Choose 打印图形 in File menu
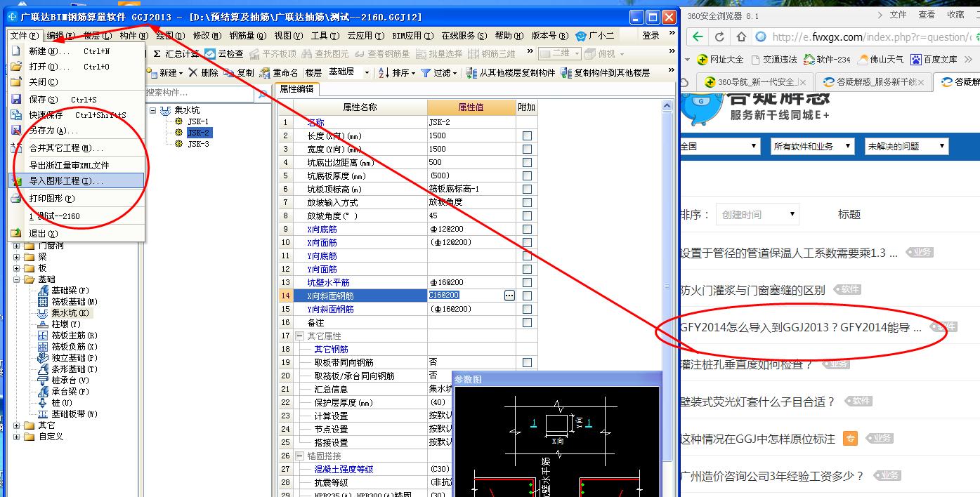Screen dimensions: 980x497 [x=76, y=199]
